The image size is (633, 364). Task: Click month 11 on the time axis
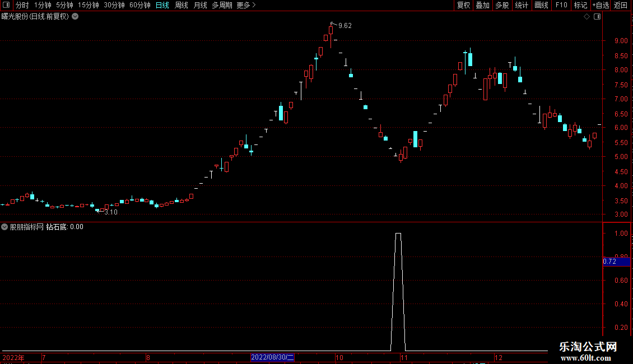(404, 357)
